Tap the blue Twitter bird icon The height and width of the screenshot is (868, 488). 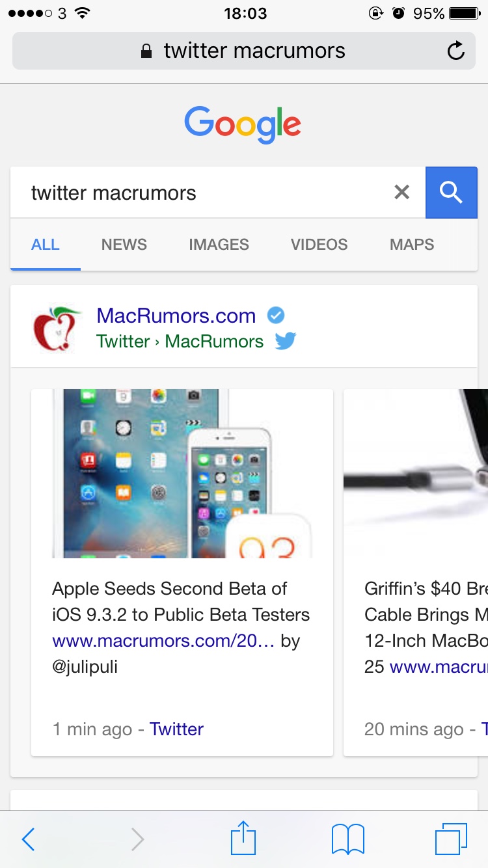[285, 341]
